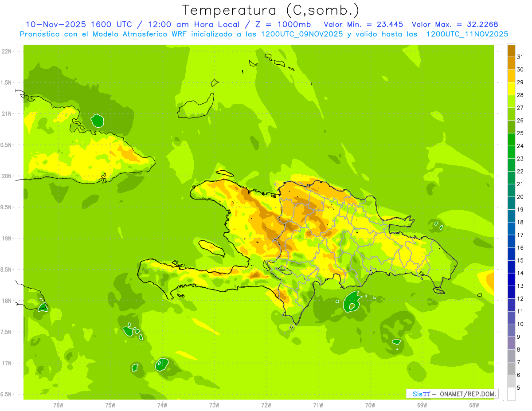Click the legend value "13"
The width and height of the screenshot is (532, 411).
(x=520, y=286)
